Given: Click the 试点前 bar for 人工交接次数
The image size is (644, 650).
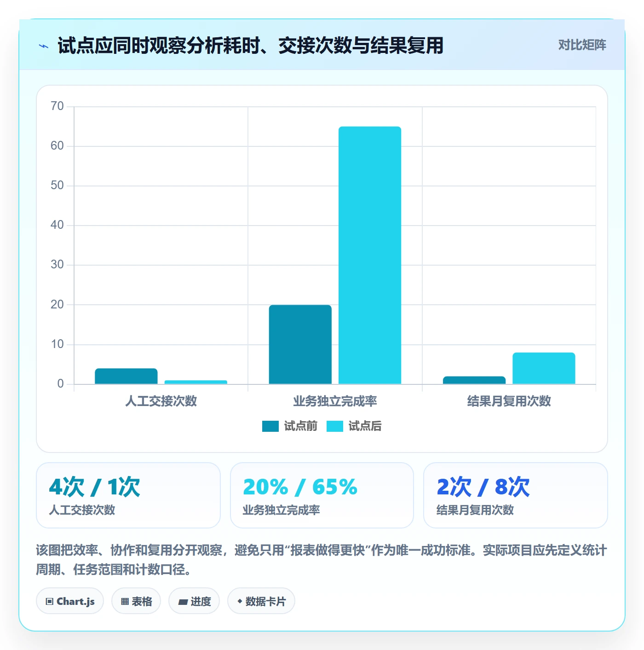Looking at the screenshot, I should pos(126,376).
